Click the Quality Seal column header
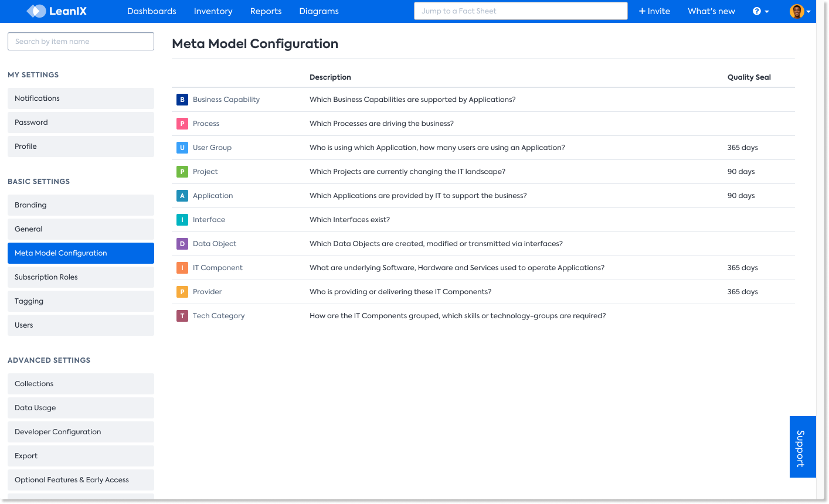 (x=749, y=77)
